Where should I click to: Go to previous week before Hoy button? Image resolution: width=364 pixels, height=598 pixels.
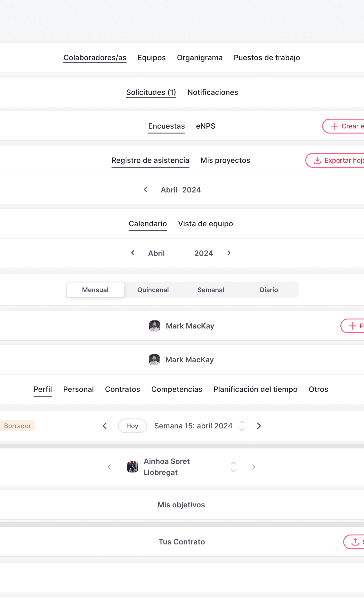pyautogui.click(x=105, y=426)
